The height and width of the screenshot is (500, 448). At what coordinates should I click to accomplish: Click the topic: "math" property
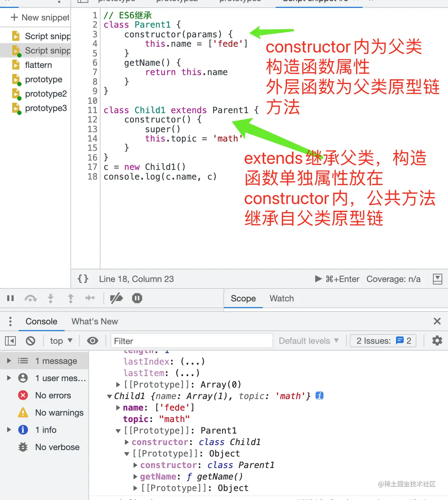(156, 419)
